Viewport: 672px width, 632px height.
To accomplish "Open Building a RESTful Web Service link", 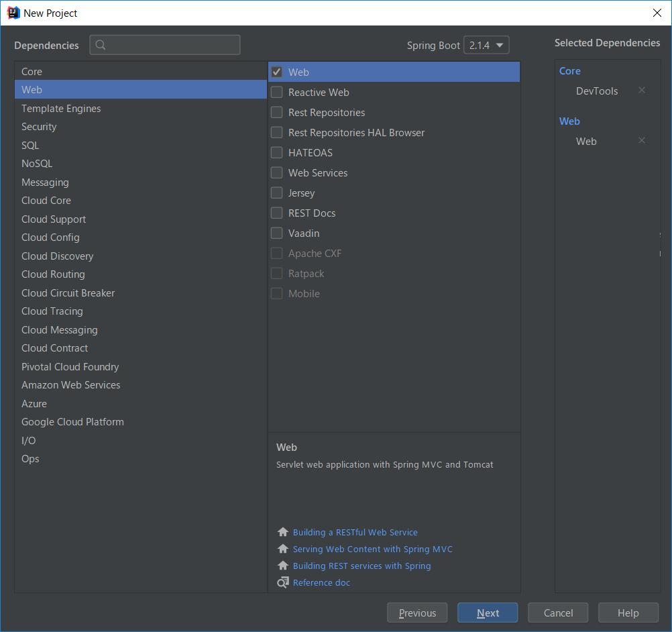I will click(355, 532).
